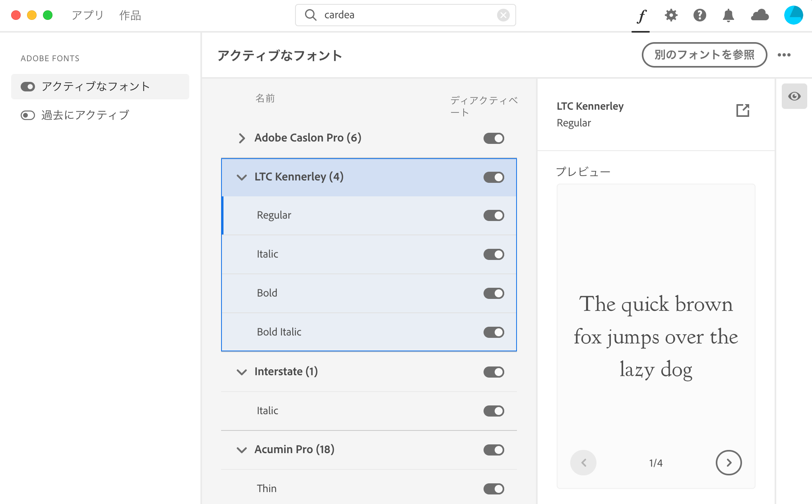The image size is (812, 504).
Task: Clear the cardea search text
Action: (503, 15)
